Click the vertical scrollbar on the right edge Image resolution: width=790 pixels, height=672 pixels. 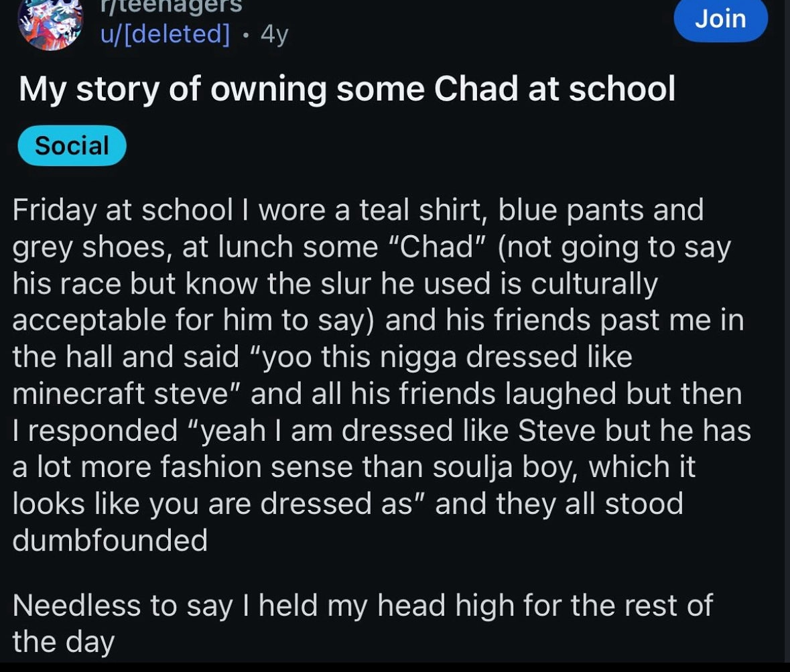786,335
